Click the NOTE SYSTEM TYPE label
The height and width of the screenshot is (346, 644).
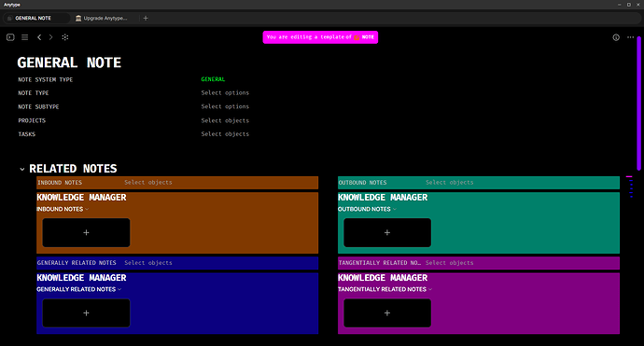coord(45,79)
